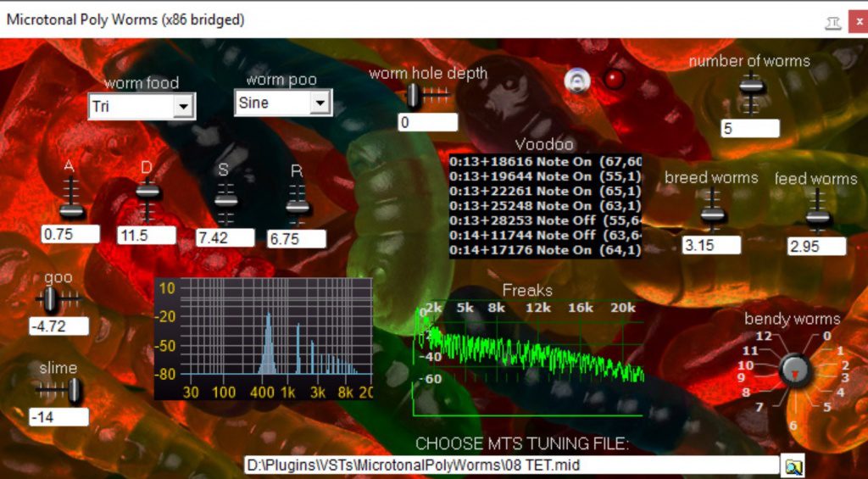Click the number of worms slider
Viewport: 868px width, 479px height.
(x=751, y=92)
